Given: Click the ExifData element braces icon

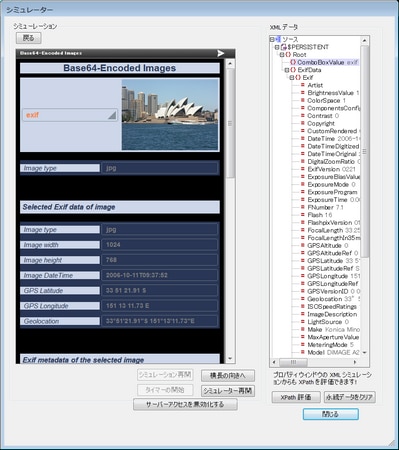Looking at the screenshot, I should (293, 70).
